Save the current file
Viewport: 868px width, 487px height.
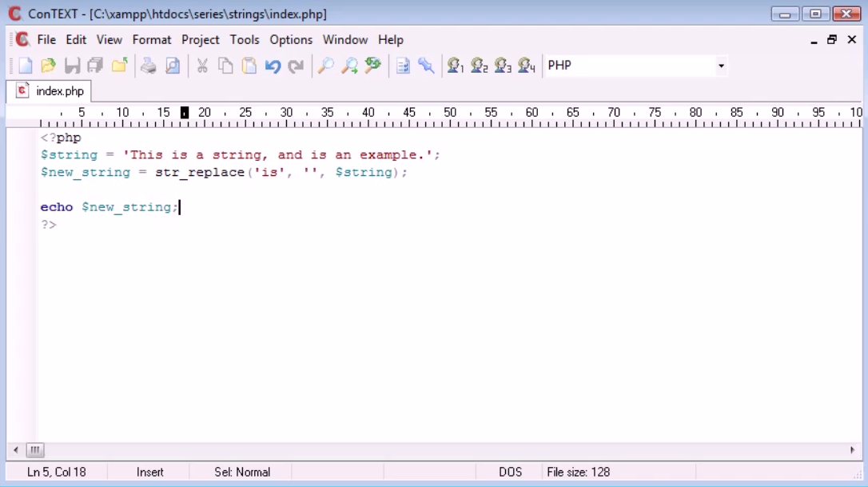pyautogui.click(x=71, y=66)
